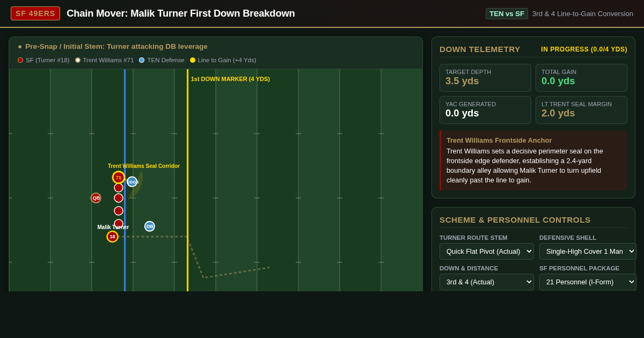Click the Line to Gain legend dot
The width and height of the screenshot is (644, 338).
click(193, 60)
